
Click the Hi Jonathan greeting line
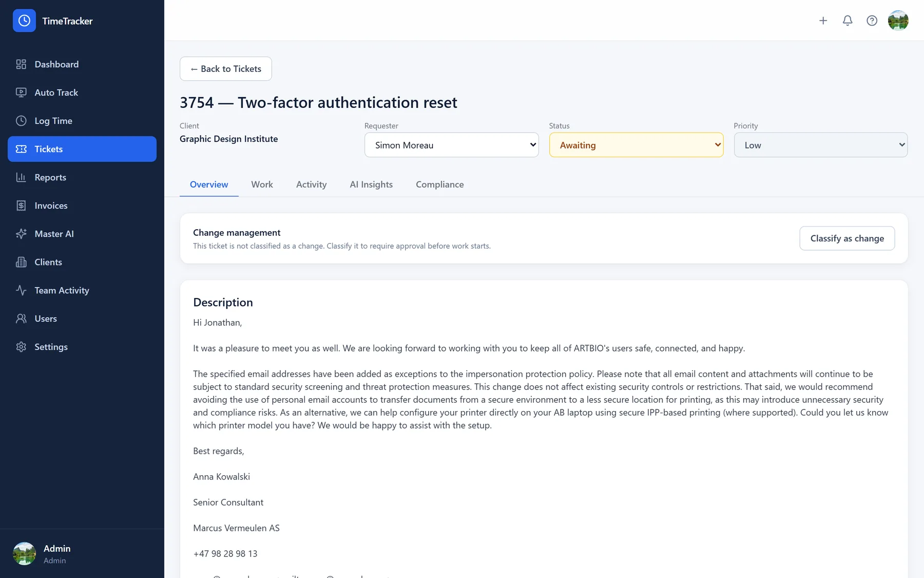coord(217,323)
